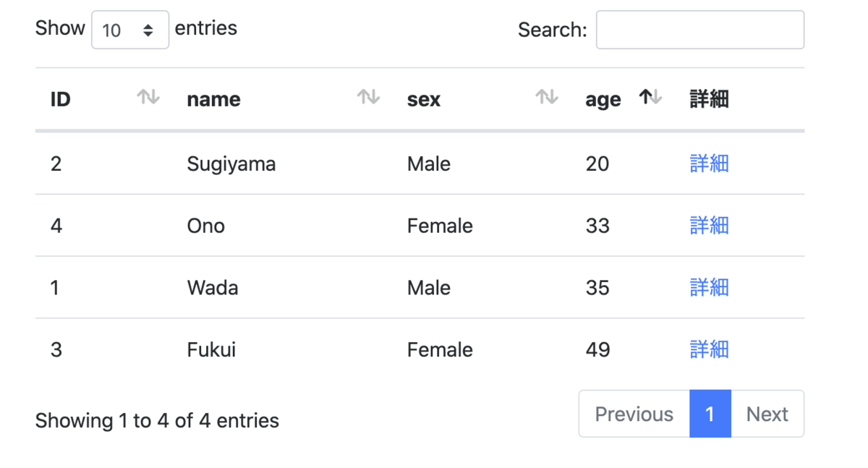Toggle the sex column sort arrows
The width and height of the screenshot is (868, 468).
pyautogui.click(x=546, y=97)
